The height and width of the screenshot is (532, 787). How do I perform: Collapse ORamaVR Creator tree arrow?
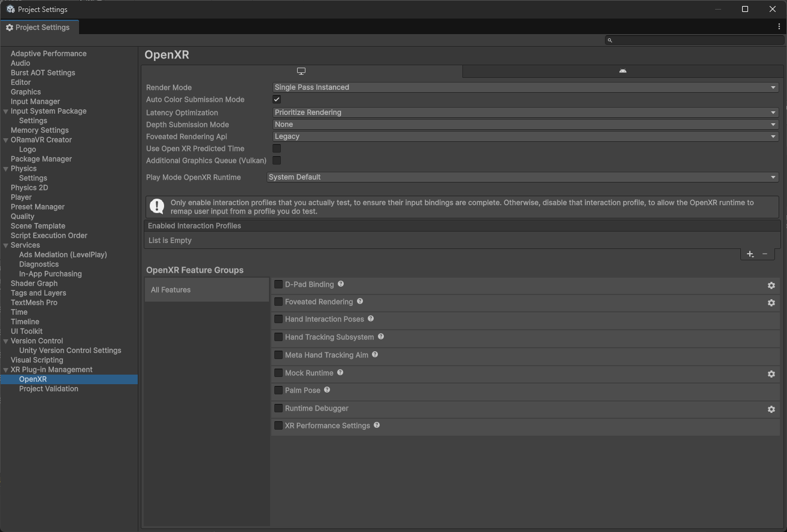(x=6, y=140)
